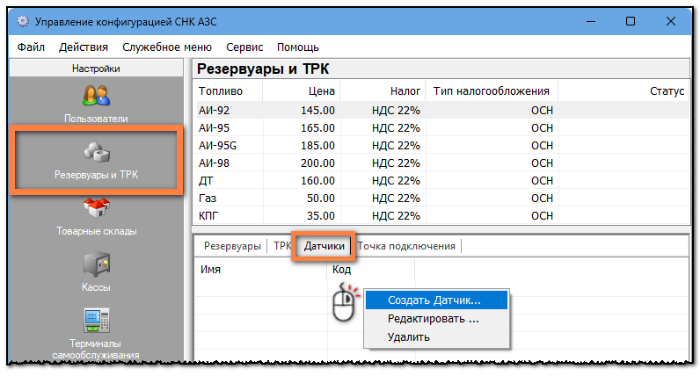Switch to the ТРК tab
The width and height of the screenshot is (700, 376).
pos(282,246)
